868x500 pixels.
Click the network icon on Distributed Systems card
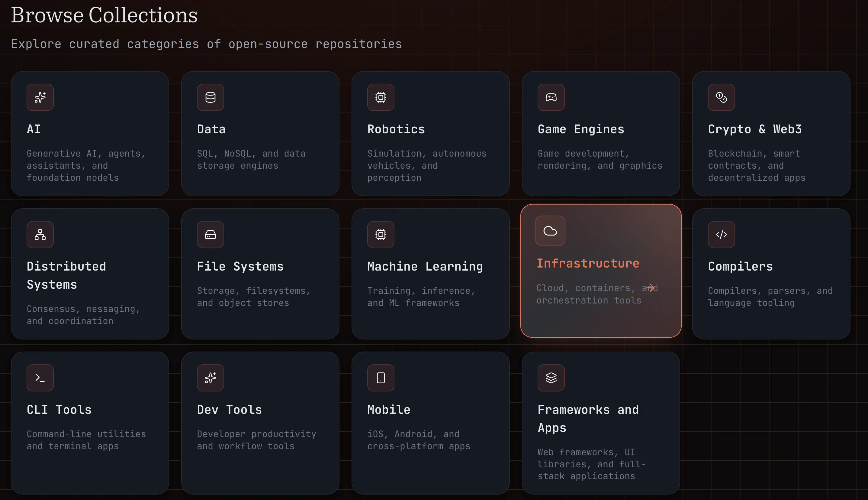click(x=40, y=235)
